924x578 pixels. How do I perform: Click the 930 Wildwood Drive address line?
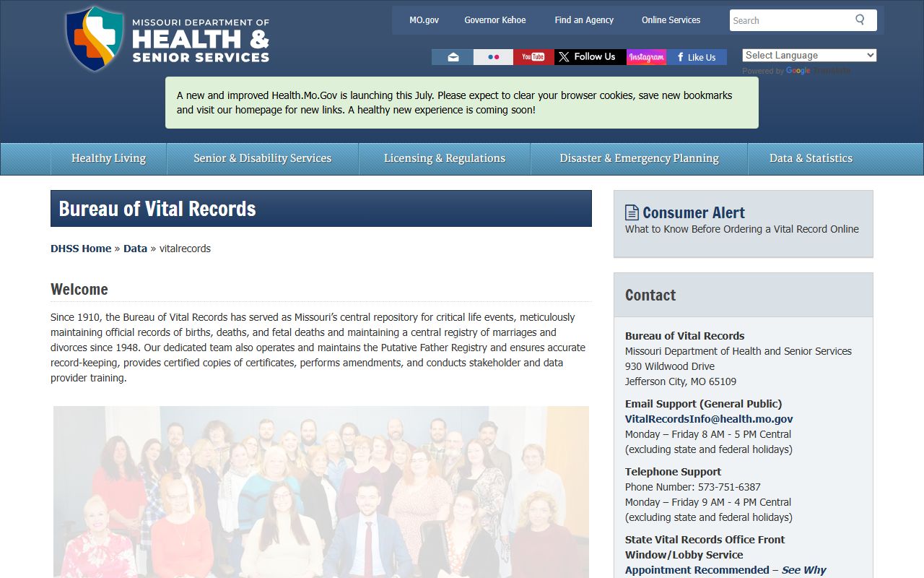pyautogui.click(x=670, y=366)
